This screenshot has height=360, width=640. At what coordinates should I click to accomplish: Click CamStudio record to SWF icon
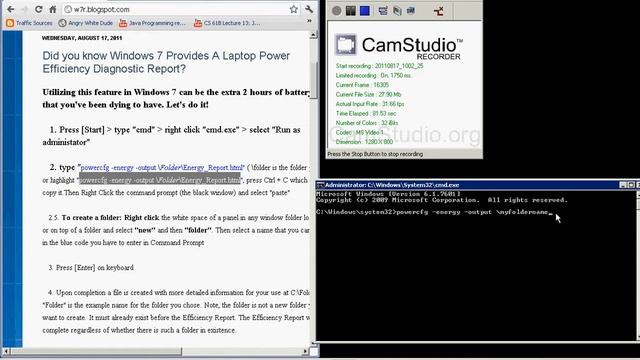pos(411,11)
